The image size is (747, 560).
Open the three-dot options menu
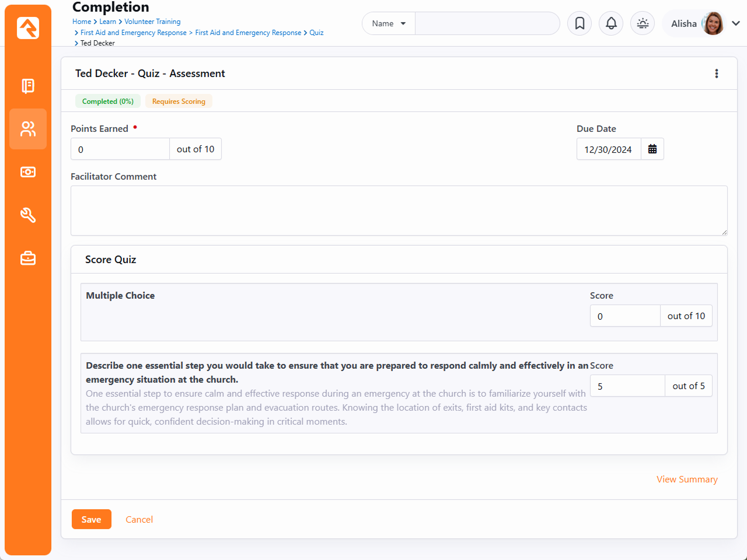coord(717,73)
